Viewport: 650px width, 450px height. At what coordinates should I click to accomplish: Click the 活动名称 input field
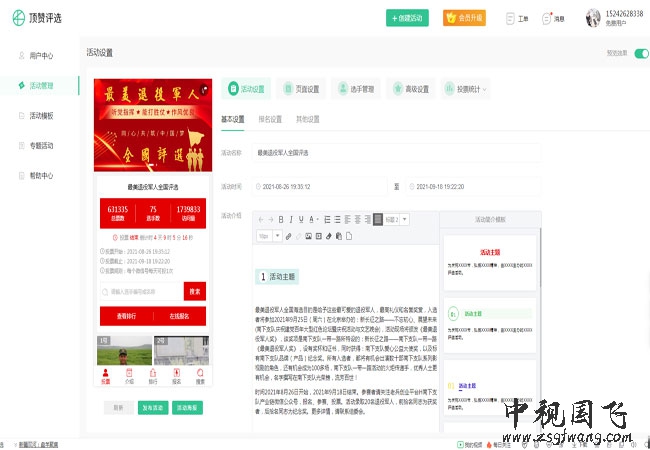[x=395, y=153]
